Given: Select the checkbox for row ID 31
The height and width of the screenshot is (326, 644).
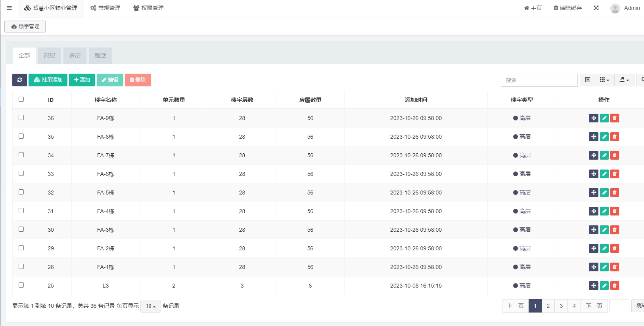Looking at the screenshot, I should 21,211.
